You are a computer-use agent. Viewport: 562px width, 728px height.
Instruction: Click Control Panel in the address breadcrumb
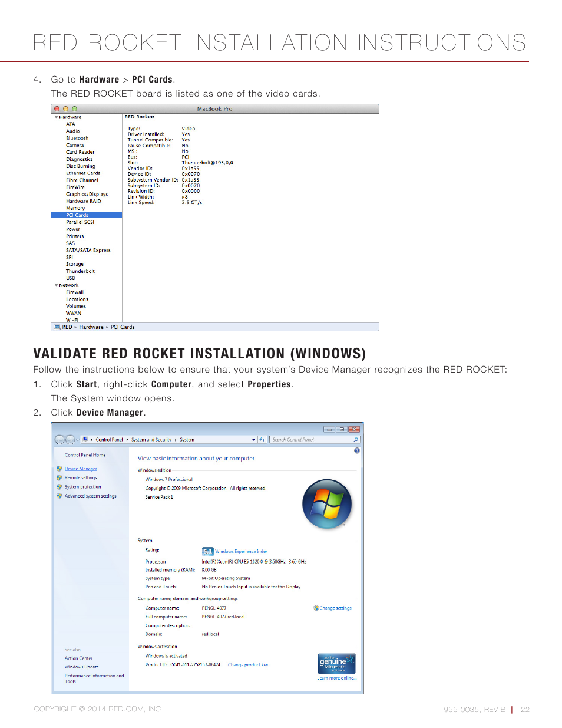coord(110,440)
